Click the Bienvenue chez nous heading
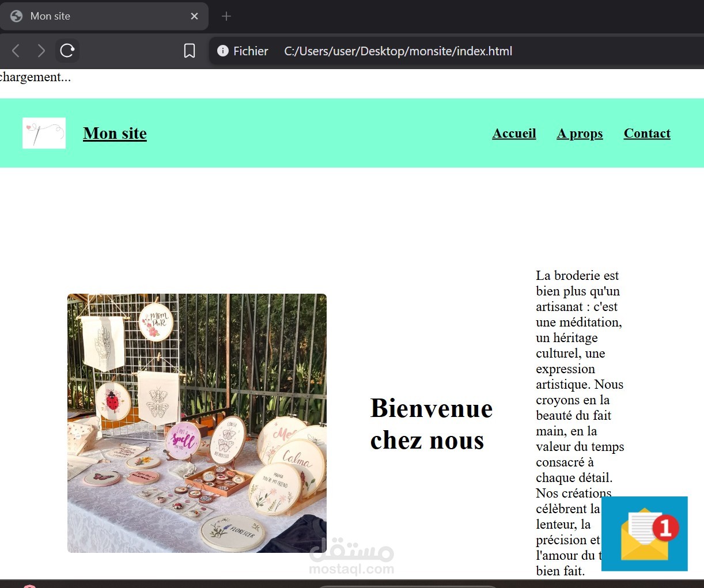The width and height of the screenshot is (704, 588). [x=432, y=424]
